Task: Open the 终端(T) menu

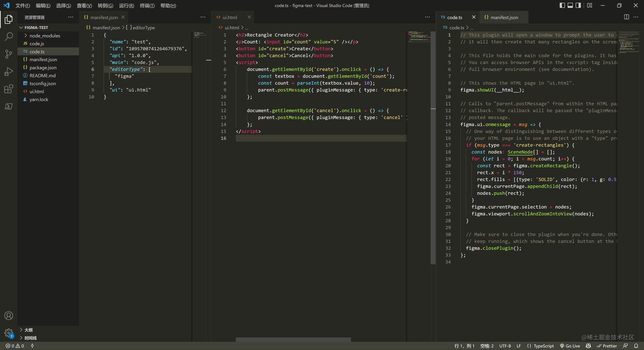Action: point(147,6)
